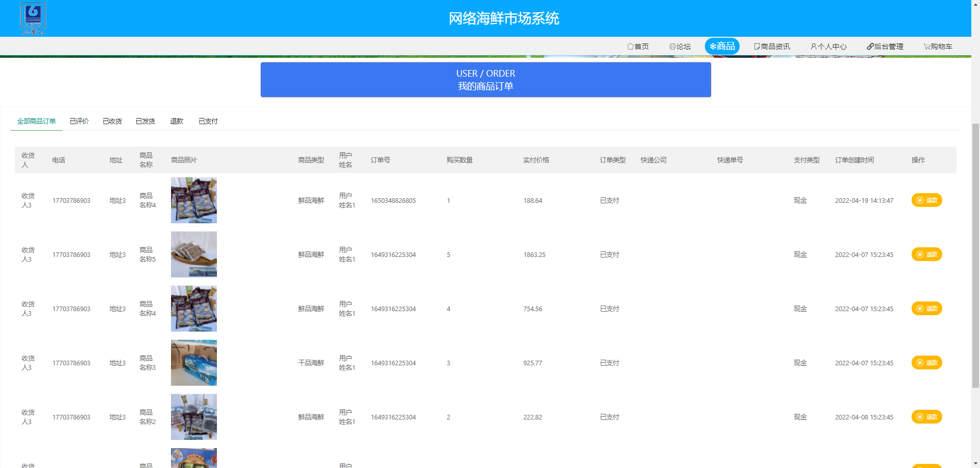Select the 商品 nav item
The image size is (980, 468).
coord(722,46)
